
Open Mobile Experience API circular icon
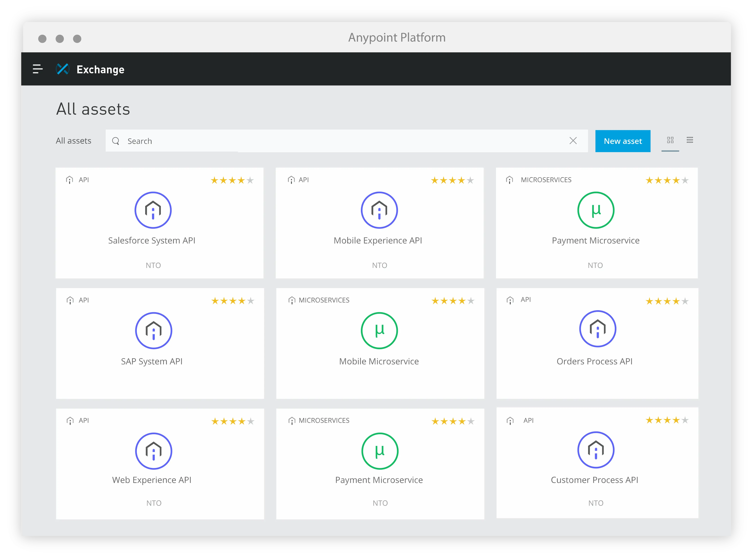coord(379,210)
